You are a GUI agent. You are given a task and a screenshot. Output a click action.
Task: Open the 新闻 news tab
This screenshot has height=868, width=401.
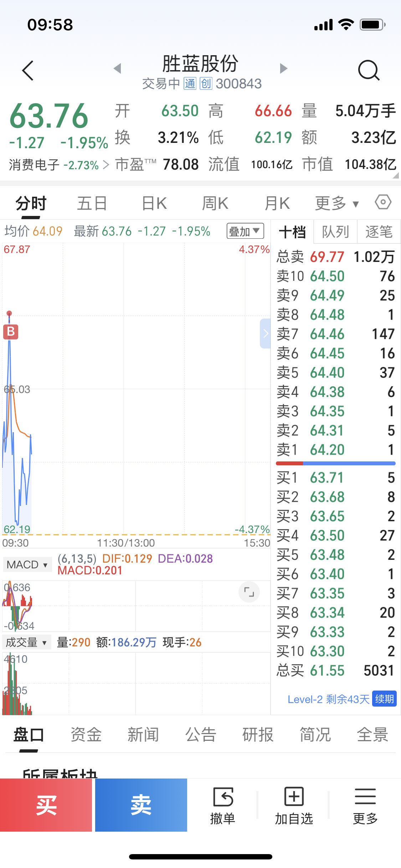click(x=143, y=735)
